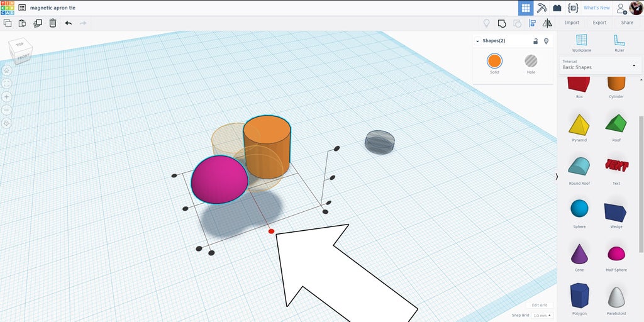Viewport: 644px width, 322px height.
Task: Switch perspective view mode icon
Action: 7,123
